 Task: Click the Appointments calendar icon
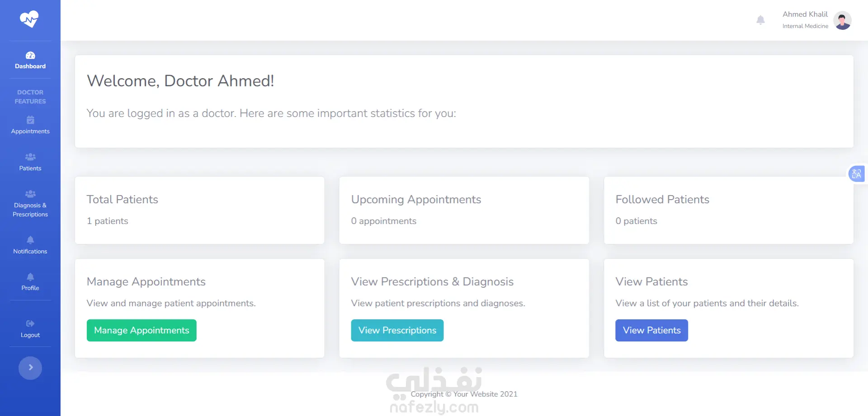(30, 120)
